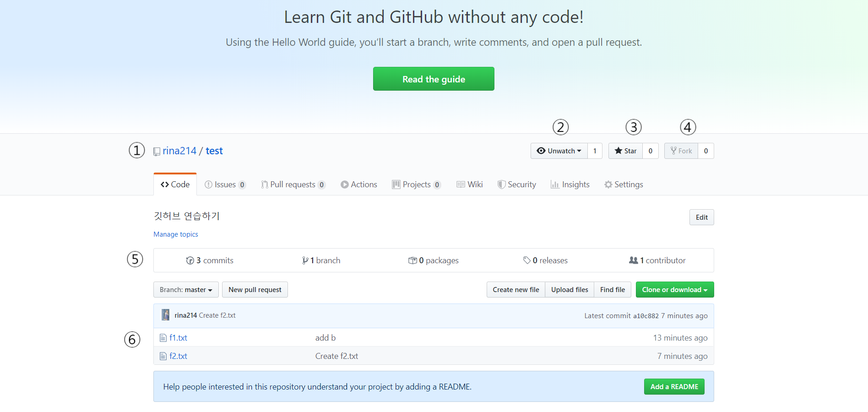Viewport: 868px width, 412px height.
Task: Open the 0 packages link
Action: (434, 260)
